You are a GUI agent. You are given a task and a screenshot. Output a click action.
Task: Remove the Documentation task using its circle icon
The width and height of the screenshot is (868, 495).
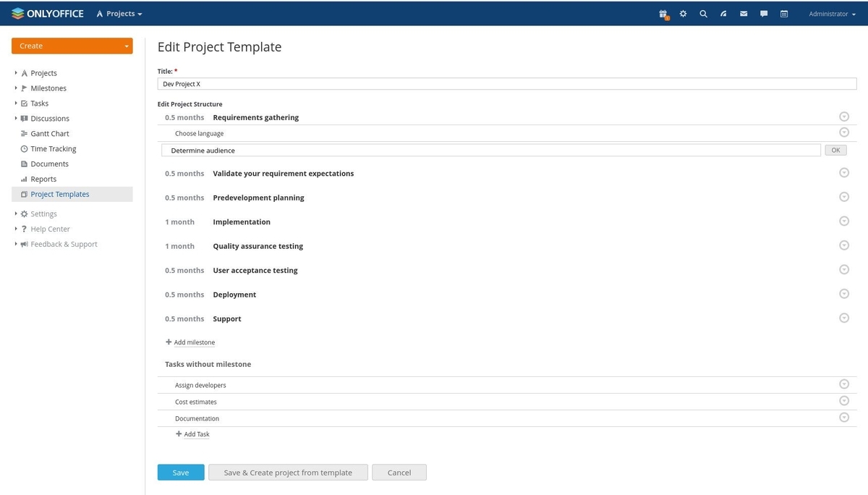point(844,417)
